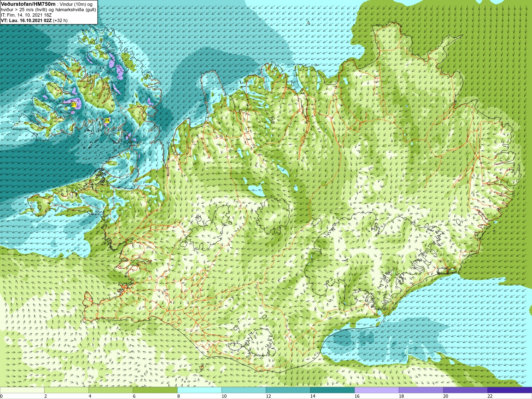The width and height of the screenshot is (532, 399).
Task: Select the pale cream 0–2 m/s legend swatch
Action: (x=22, y=390)
